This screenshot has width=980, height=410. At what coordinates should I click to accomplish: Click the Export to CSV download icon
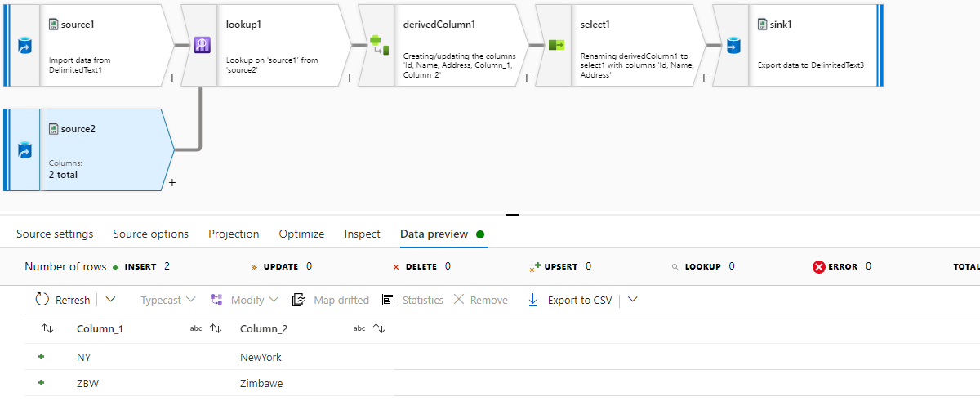click(532, 300)
